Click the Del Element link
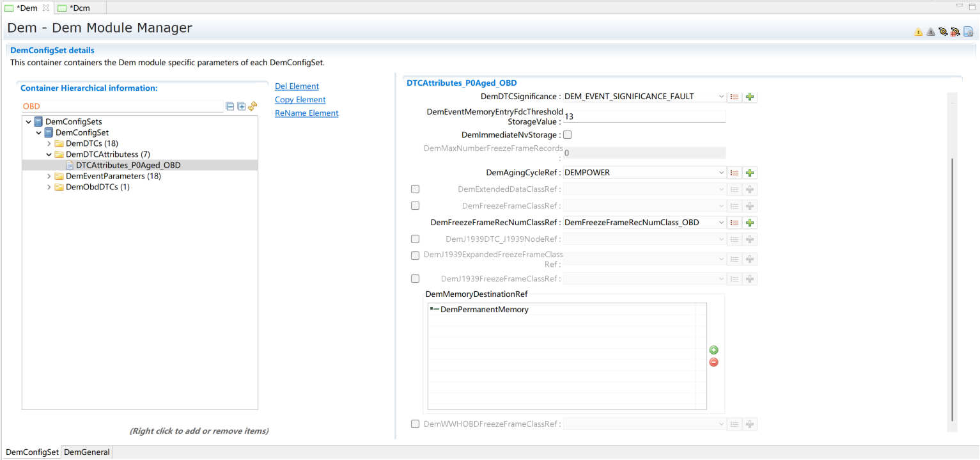 pyautogui.click(x=297, y=86)
